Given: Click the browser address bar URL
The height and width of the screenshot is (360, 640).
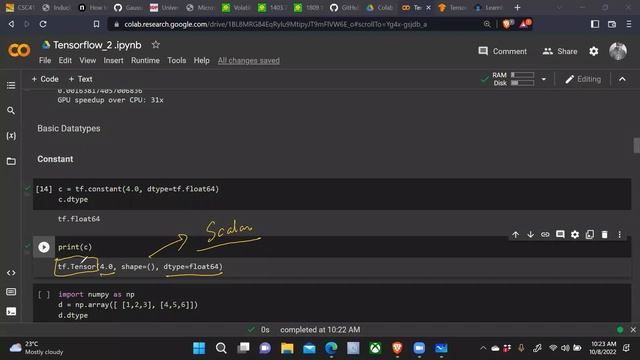Looking at the screenshot, I should coord(276,24).
